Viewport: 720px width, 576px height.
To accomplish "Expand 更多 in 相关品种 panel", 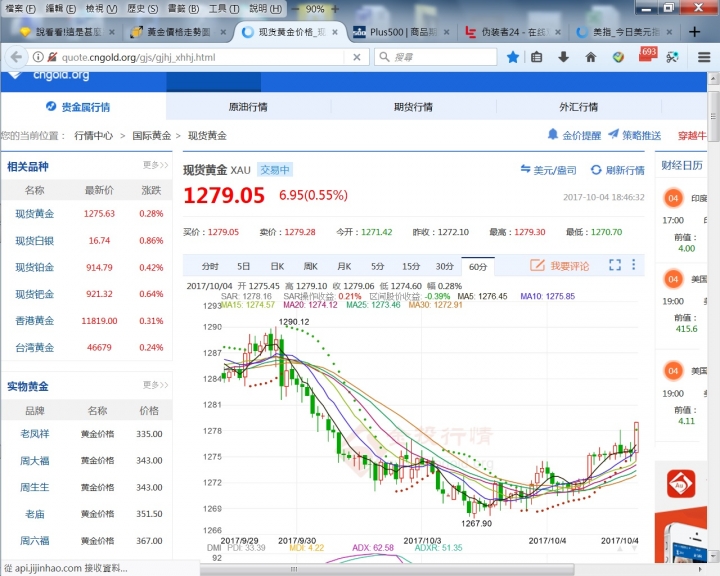I will (155, 165).
